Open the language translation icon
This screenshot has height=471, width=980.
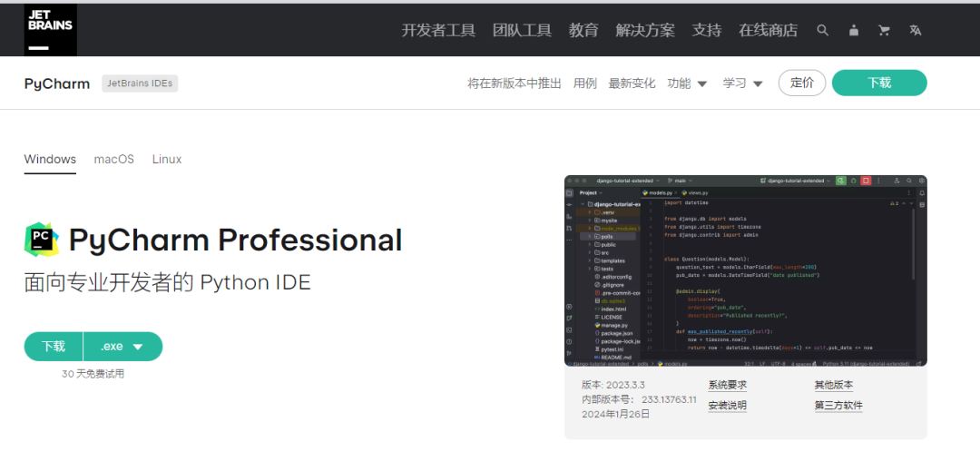point(916,30)
